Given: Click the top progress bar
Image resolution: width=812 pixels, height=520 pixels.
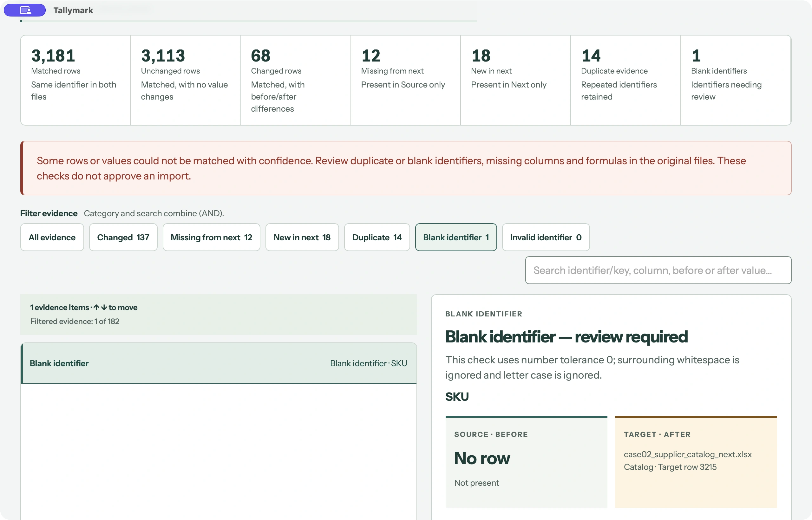Looking at the screenshot, I should click(x=248, y=21).
